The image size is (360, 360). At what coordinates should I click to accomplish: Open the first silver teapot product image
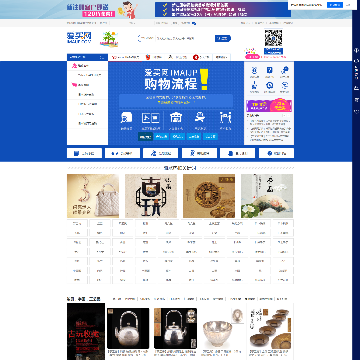[x=128, y=328]
